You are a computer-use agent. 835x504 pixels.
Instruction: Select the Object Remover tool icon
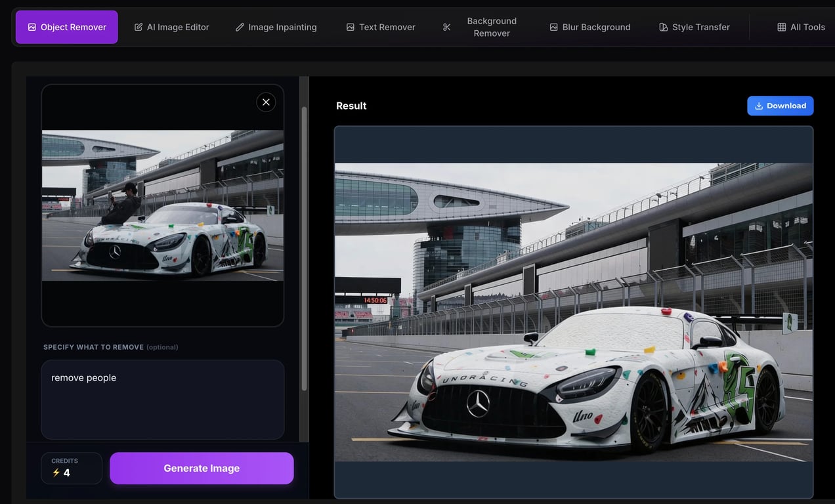pyautogui.click(x=31, y=27)
